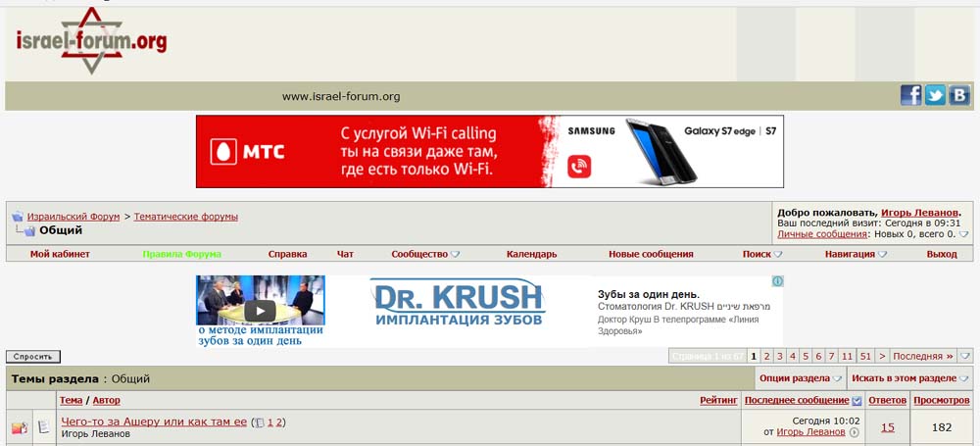Open the Twitter social icon
This screenshot has height=446, width=980.
935,96
